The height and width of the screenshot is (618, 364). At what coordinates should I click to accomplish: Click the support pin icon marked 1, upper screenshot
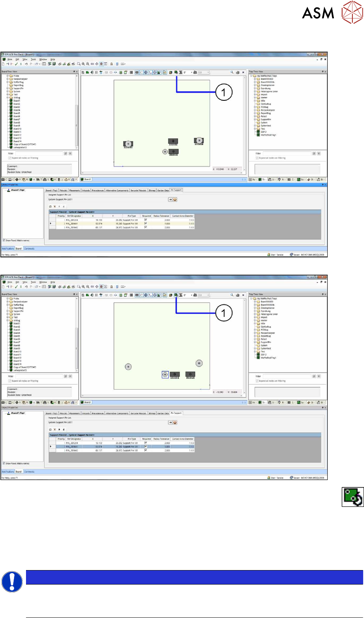click(176, 72)
